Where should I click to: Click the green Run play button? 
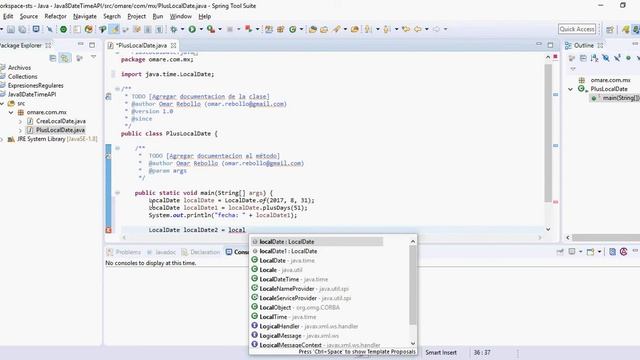pyautogui.click(x=192, y=29)
